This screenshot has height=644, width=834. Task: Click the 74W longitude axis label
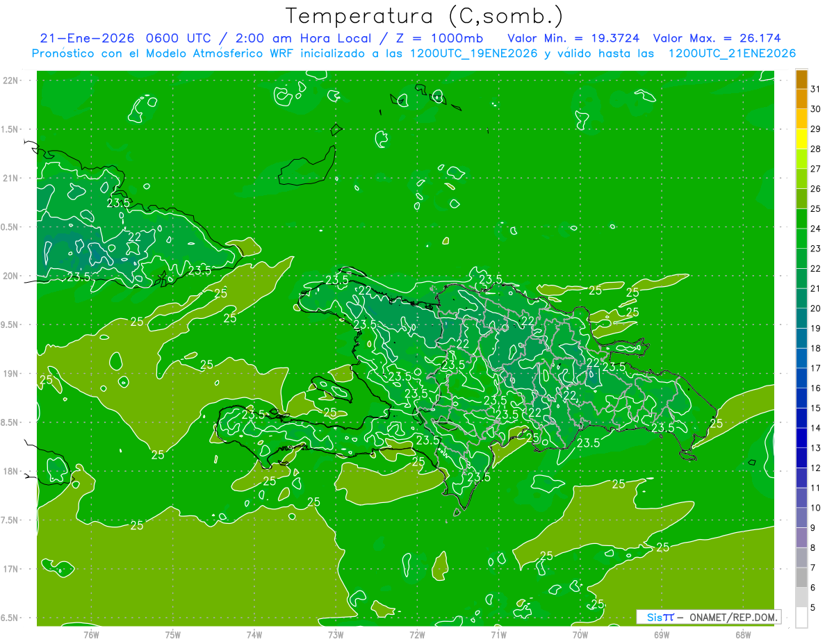point(254,634)
